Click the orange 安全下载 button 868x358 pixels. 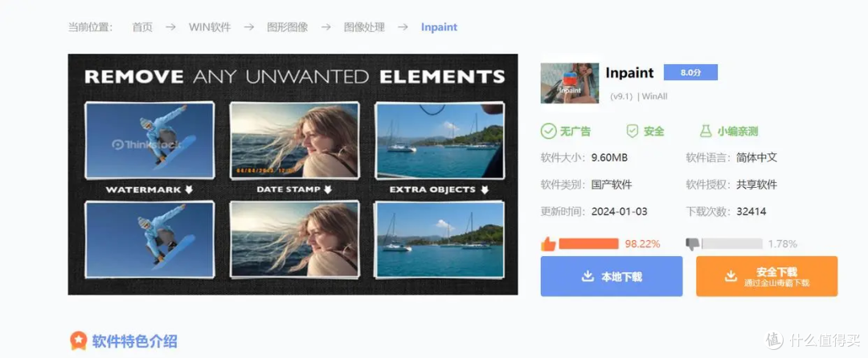tap(767, 276)
